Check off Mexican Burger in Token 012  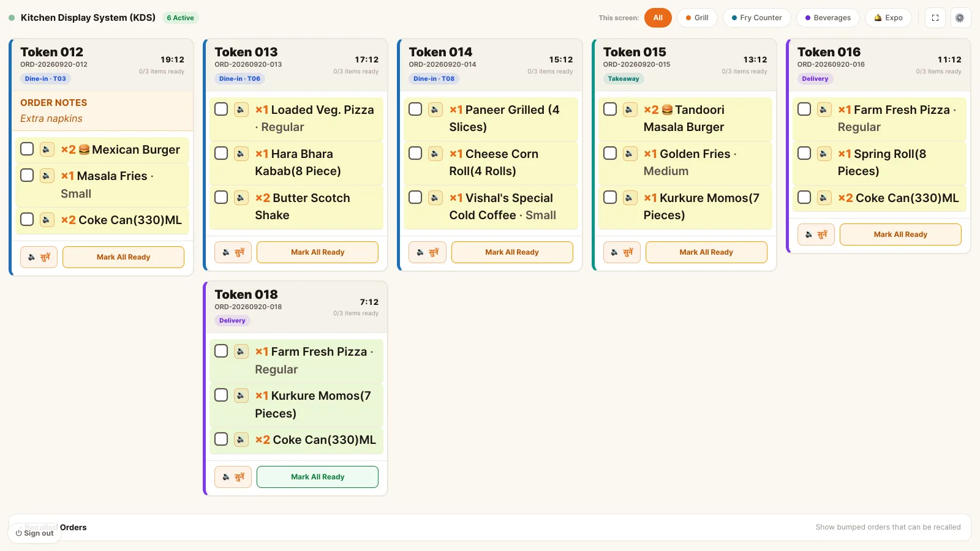click(27, 149)
